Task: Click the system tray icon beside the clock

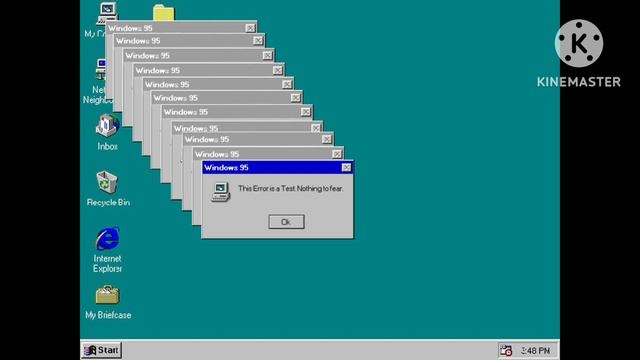Action: pos(506,350)
